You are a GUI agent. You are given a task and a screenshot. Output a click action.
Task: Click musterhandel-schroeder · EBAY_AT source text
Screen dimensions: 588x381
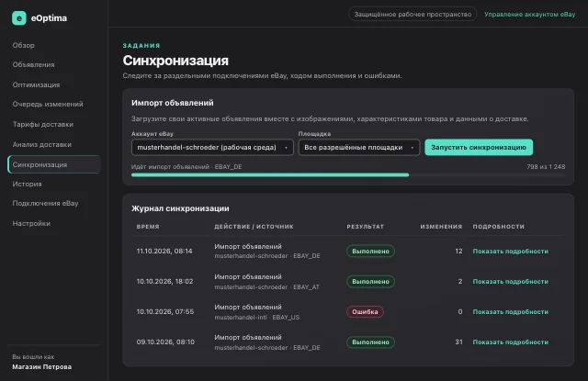point(267,287)
